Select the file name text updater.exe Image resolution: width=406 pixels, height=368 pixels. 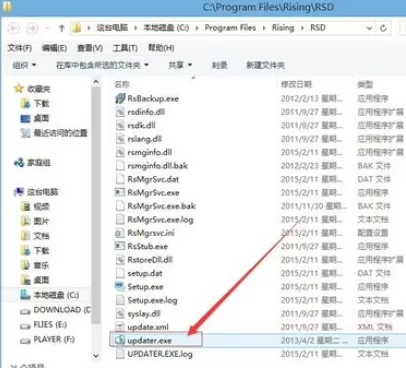(150, 341)
